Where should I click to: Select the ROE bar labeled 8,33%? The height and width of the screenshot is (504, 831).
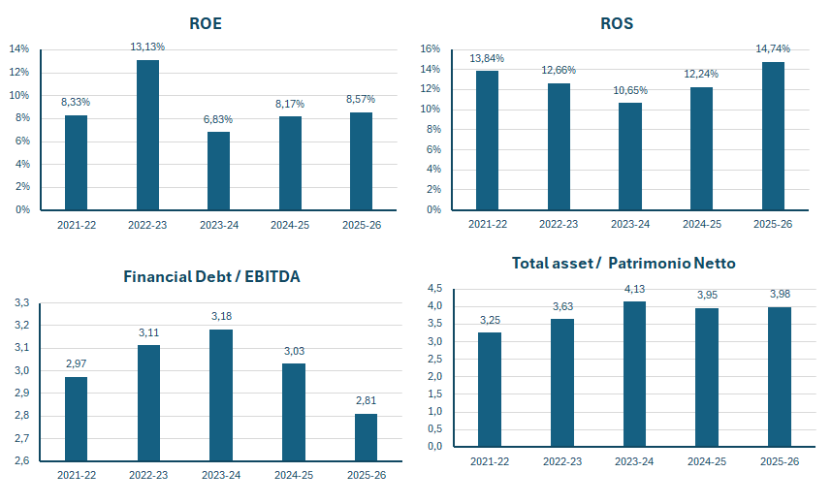76,163
